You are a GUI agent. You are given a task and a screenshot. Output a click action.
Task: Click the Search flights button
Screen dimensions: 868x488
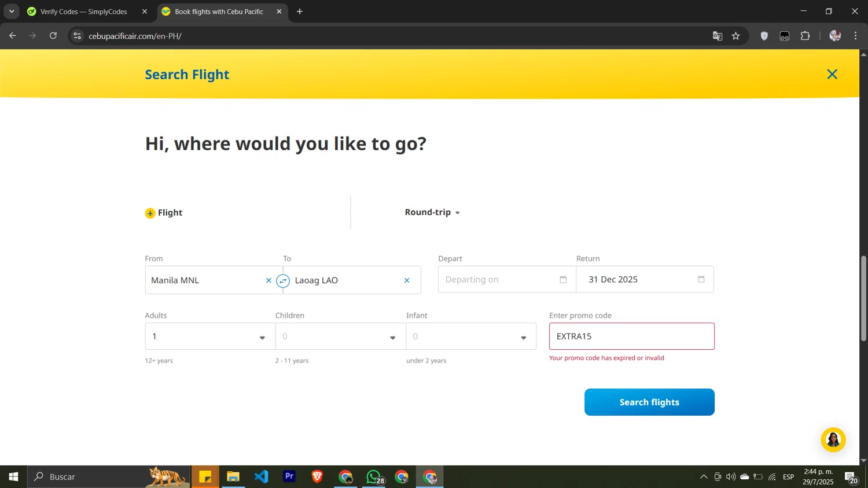coord(649,402)
